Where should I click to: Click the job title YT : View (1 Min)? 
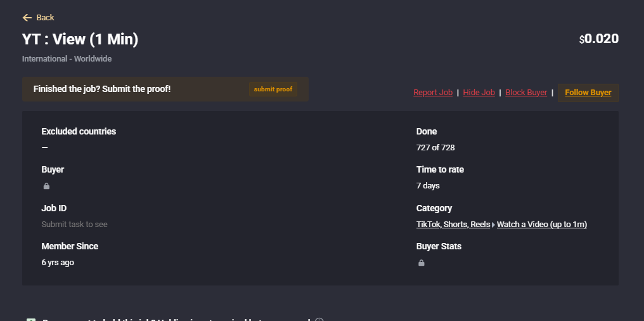(80, 39)
